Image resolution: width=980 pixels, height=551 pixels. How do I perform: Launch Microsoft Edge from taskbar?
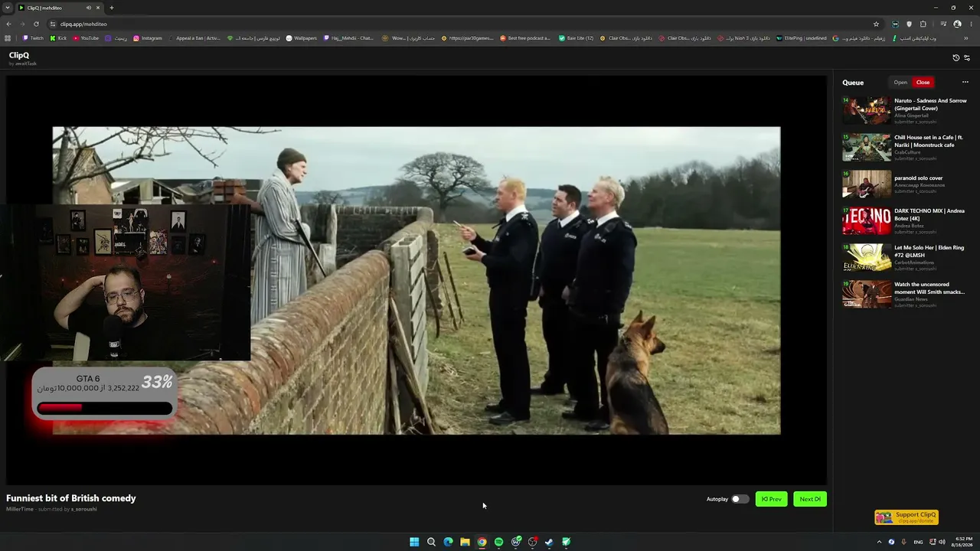tap(448, 542)
